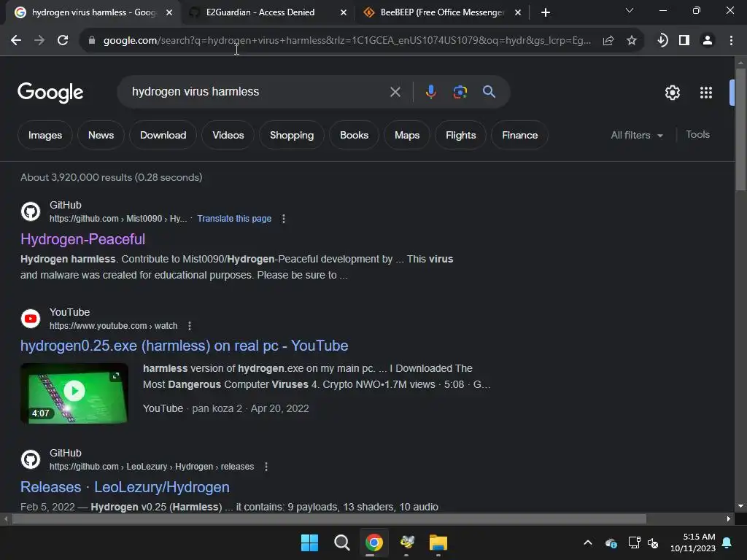This screenshot has height=560, width=747.
Task: Share this page icon in address bar
Action: (608, 41)
